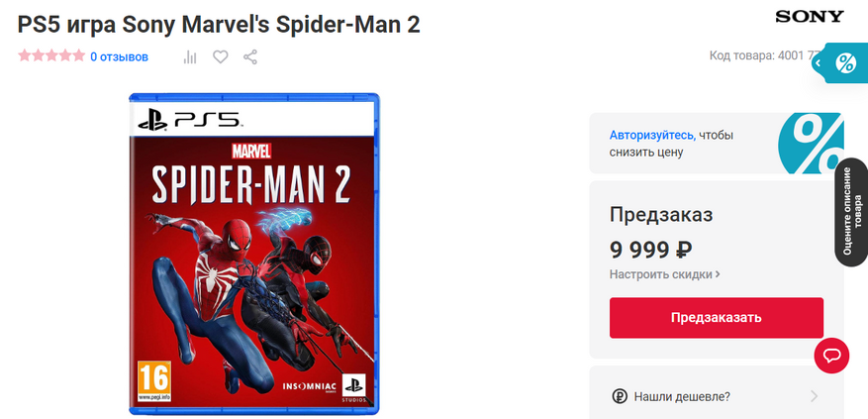Open the Оцените описание товара side tab
This screenshot has height=419, width=868.
pos(851,212)
